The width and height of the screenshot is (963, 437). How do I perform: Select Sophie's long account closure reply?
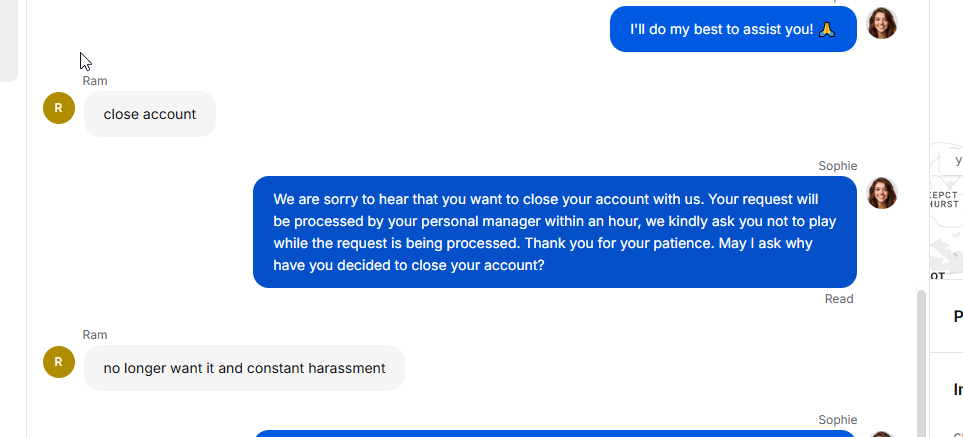pos(555,232)
